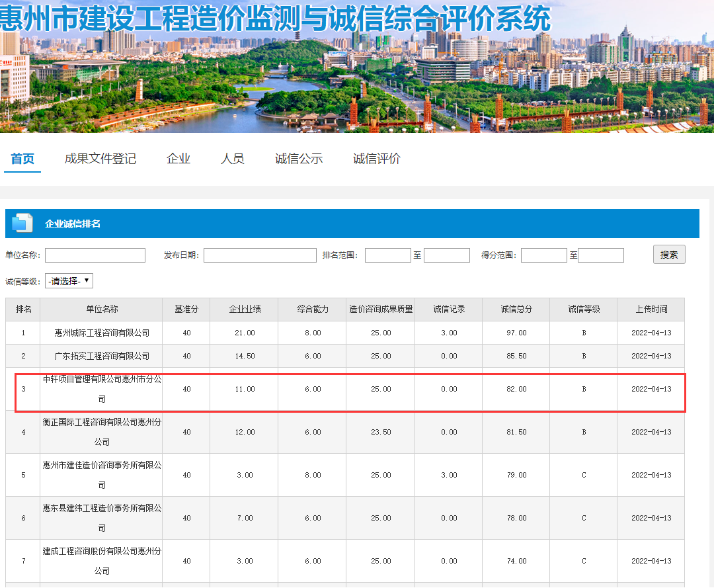Screen dimensions: 714x588
Task: Navigate to the 诚信评价 tab
Action: (377, 159)
